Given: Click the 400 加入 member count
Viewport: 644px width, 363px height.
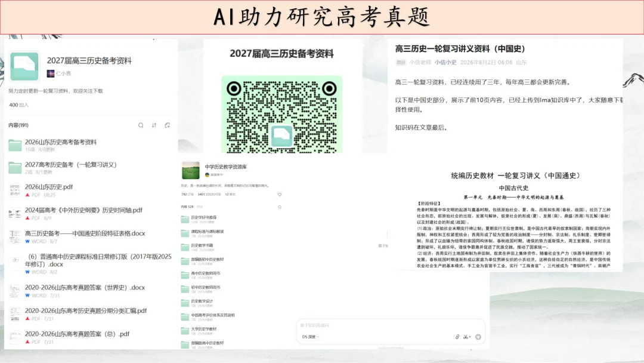Looking at the screenshot, I should [19, 105].
